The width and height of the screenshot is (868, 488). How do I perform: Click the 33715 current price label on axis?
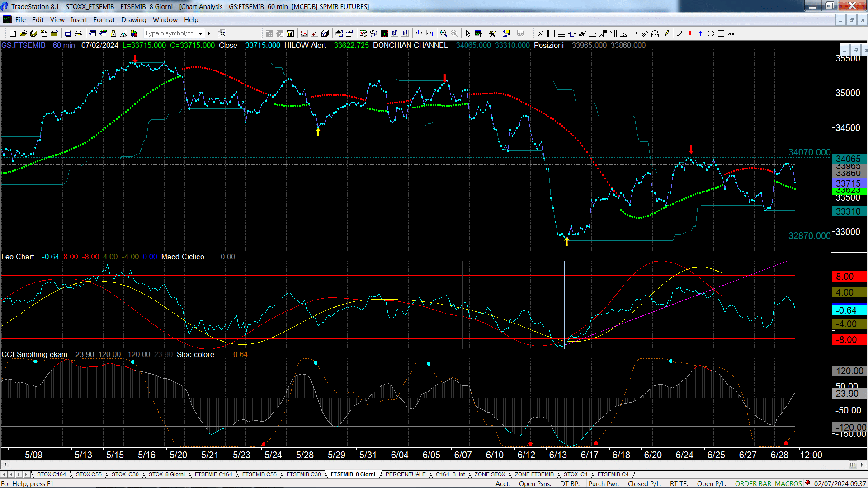point(849,183)
